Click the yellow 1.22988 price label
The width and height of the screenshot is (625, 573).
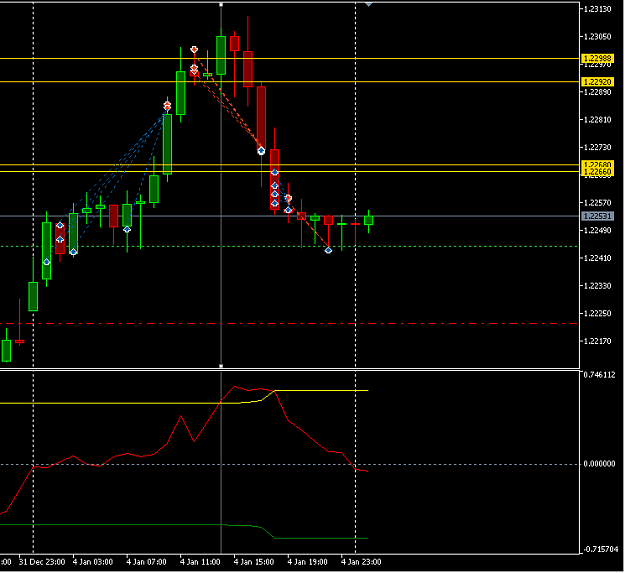(x=597, y=59)
